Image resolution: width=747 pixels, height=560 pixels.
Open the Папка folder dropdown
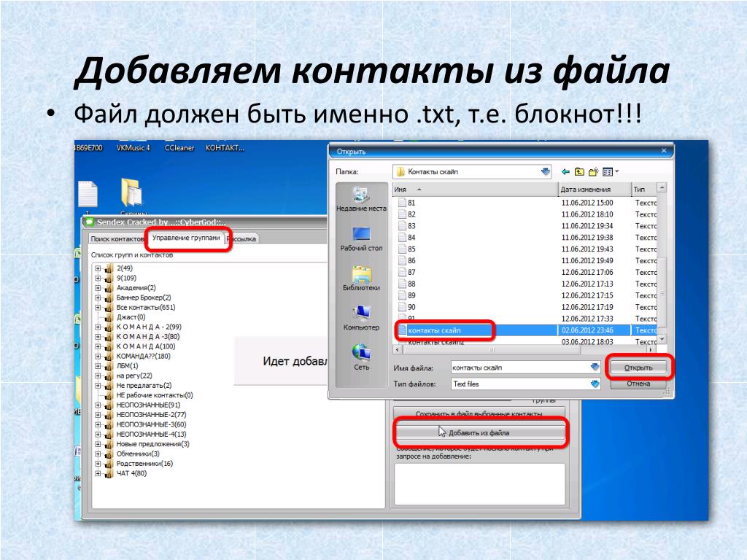click(x=546, y=172)
